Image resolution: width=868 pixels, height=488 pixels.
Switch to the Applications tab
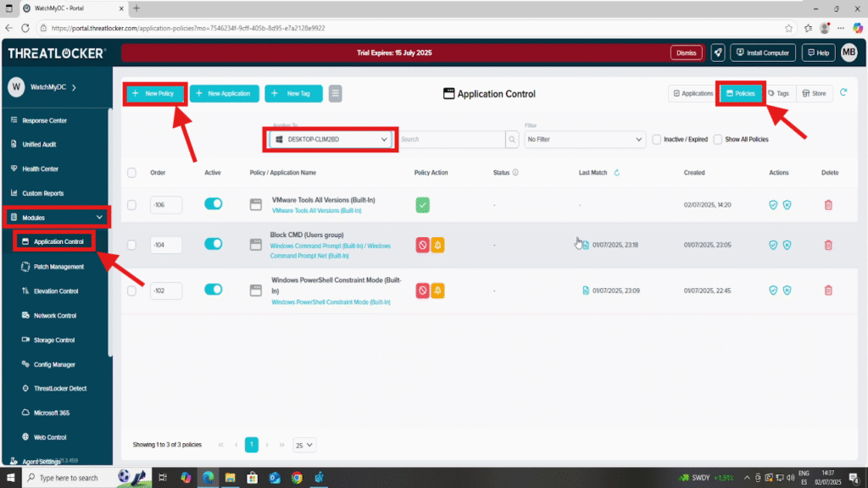click(693, 93)
